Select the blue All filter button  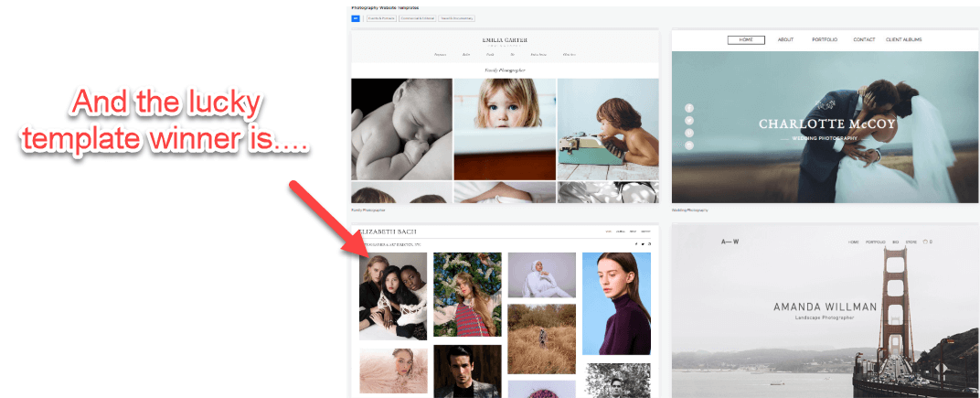point(356,19)
